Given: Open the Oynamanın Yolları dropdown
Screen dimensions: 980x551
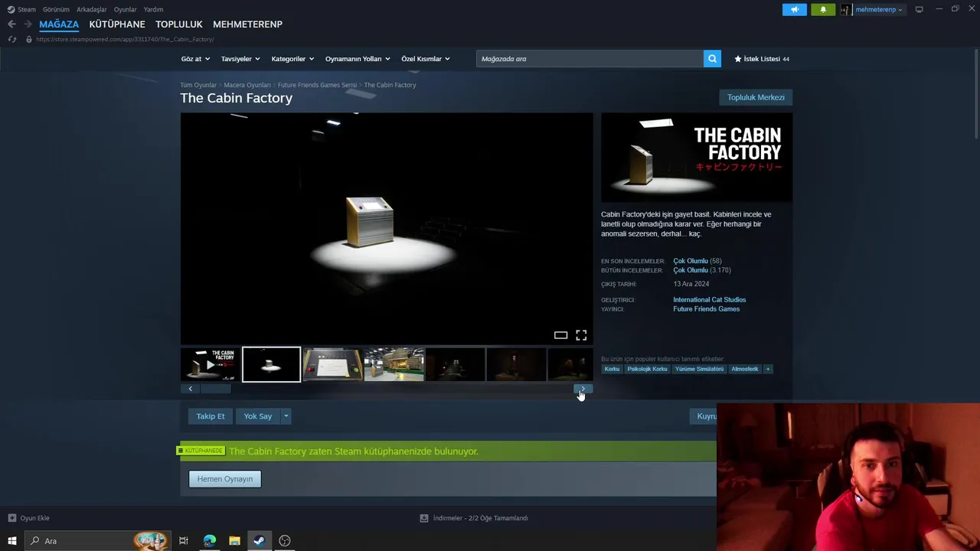Looking at the screenshot, I should (x=358, y=59).
